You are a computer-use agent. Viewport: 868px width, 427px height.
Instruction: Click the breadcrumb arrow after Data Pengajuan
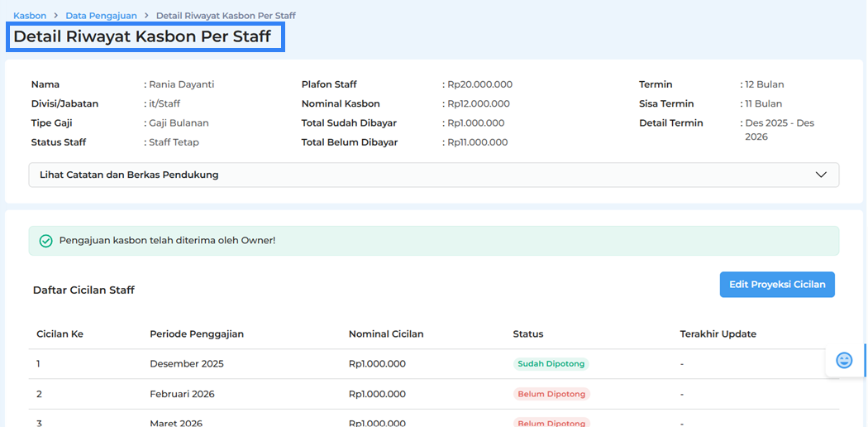tap(145, 16)
